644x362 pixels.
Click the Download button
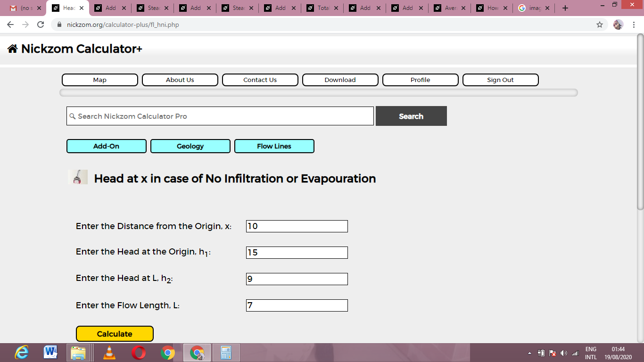340,80
